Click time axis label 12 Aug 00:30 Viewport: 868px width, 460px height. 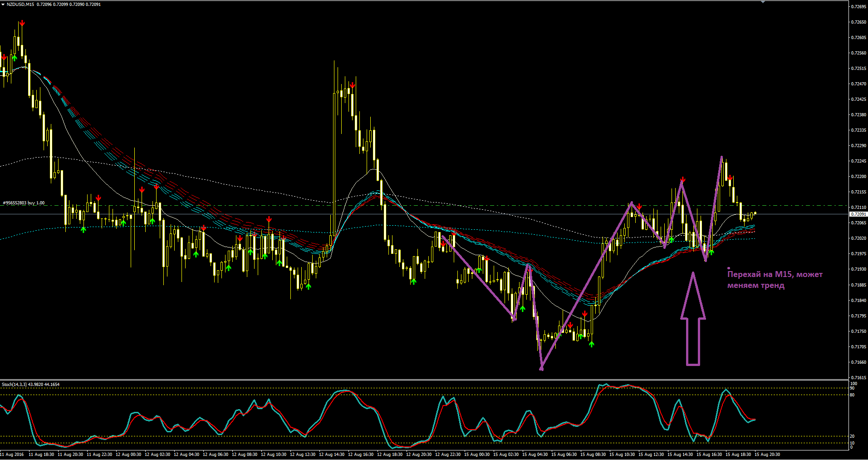[x=128, y=454]
